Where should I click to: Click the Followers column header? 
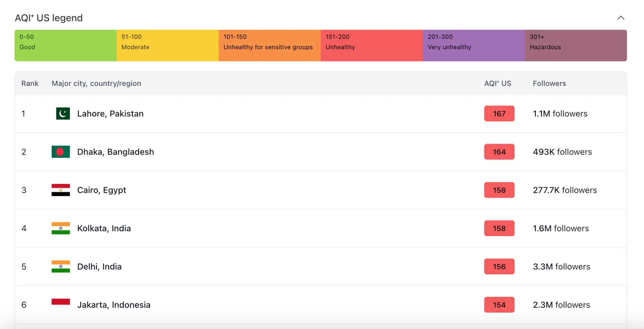point(549,83)
